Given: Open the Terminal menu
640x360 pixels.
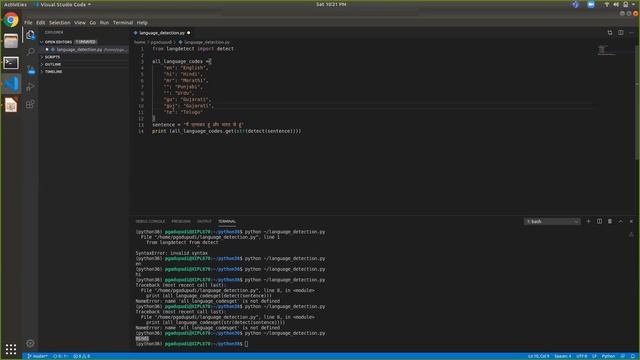Looking at the screenshot, I should (123, 23).
